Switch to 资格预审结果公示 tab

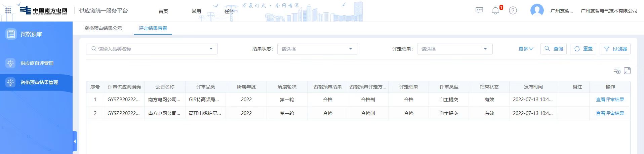[103, 28]
